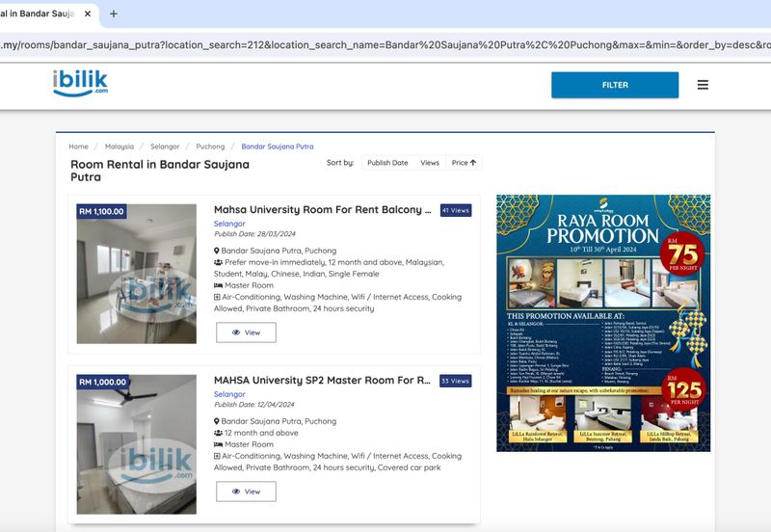This screenshot has width=771, height=532.
Task: Click the RM 1,100.00 price tag
Action: pos(101,211)
